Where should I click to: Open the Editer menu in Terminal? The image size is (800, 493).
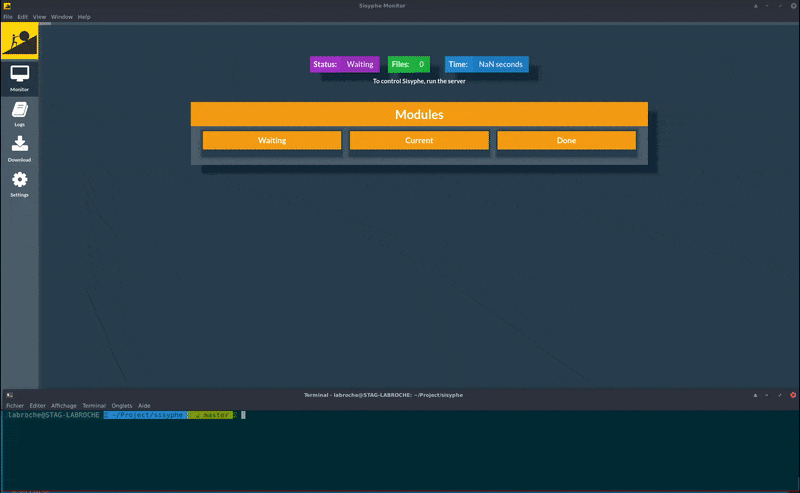tap(37, 406)
